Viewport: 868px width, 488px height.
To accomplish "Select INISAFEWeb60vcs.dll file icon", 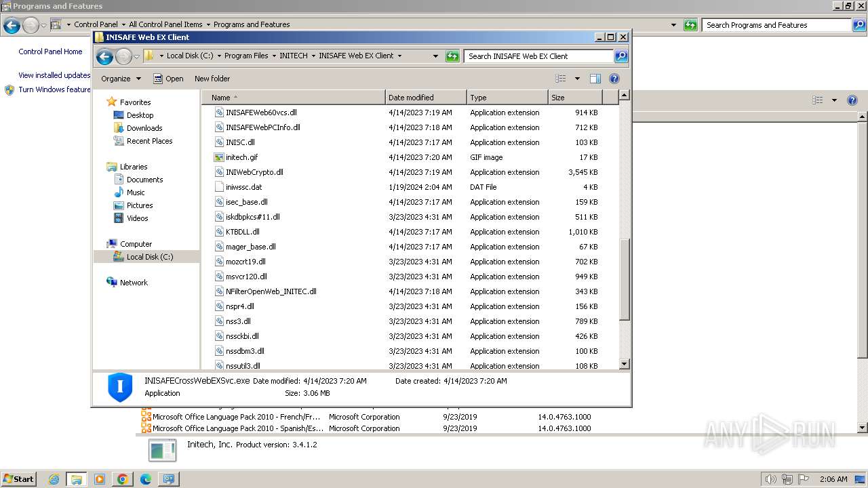I will click(219, 113).
